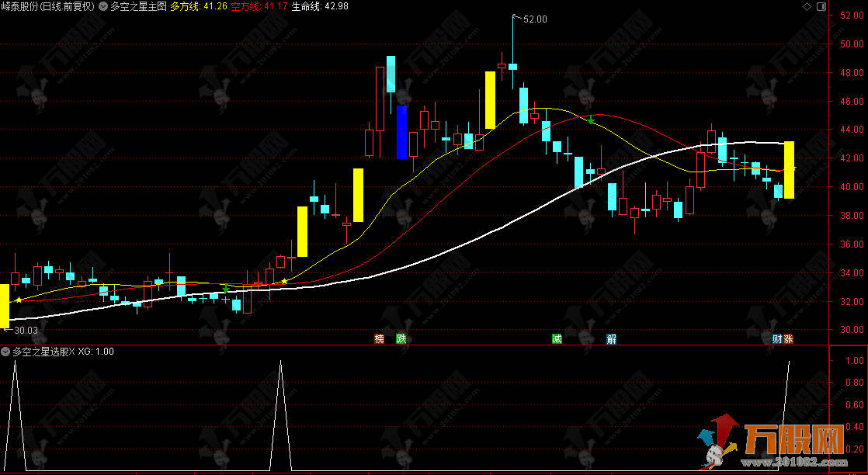This screenshot has height=475, width=868.
Task: Click the XG: 1.00 indicator value
Action: [96, 352]
